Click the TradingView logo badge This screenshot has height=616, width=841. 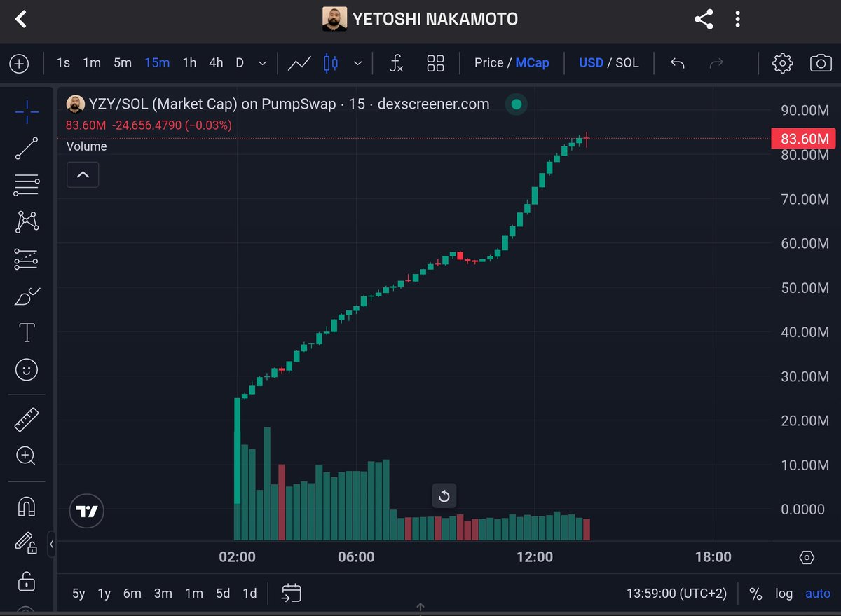pyautogui.click(x=87, y=512)
